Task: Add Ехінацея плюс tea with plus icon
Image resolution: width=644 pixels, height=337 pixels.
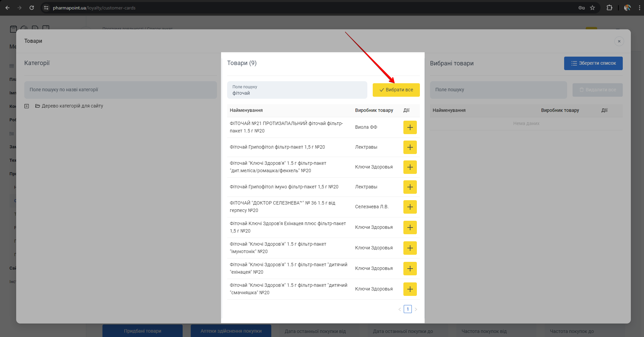Action: 410,227
